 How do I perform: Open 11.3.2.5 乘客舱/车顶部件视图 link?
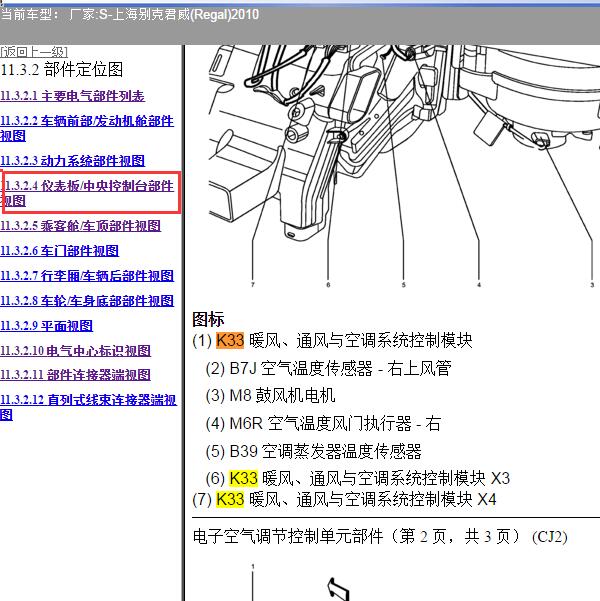(x=81, y=226)
